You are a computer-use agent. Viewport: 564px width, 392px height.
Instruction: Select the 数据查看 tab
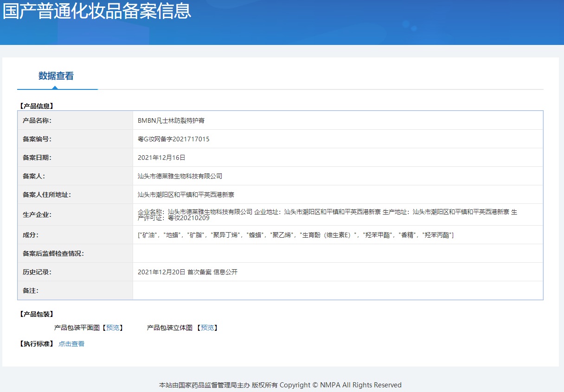click(x=56, y=76)
